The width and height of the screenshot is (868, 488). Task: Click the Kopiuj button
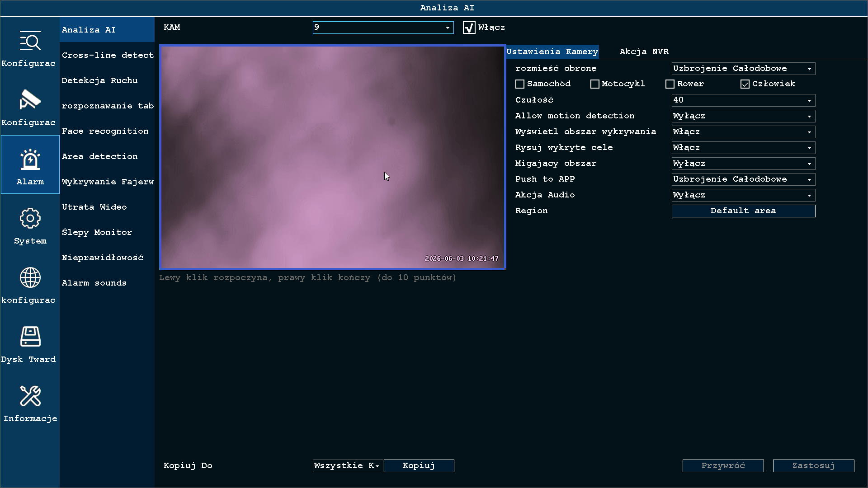tap(419, 466)
